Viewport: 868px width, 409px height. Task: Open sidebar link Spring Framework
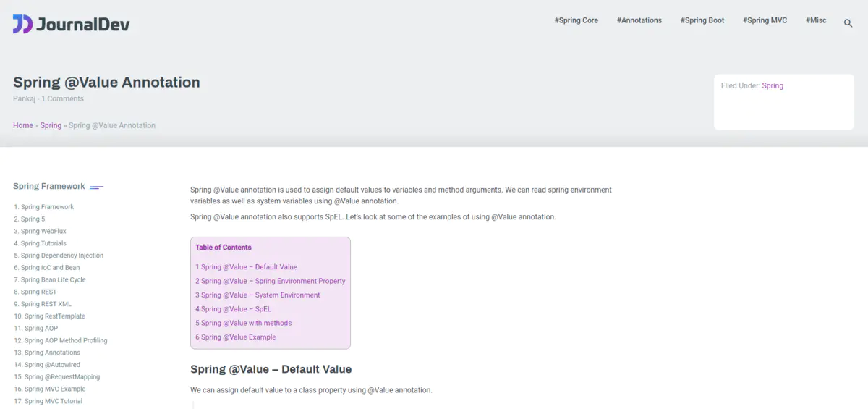[x=47, y=207]
